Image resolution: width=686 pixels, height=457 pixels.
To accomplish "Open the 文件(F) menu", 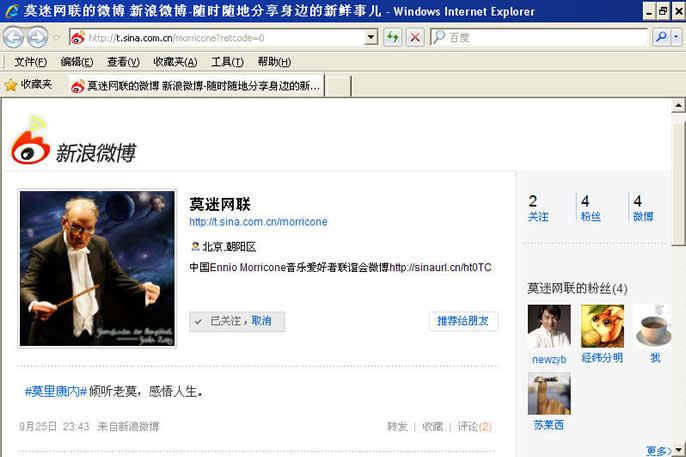I will [x=30, y=62].
